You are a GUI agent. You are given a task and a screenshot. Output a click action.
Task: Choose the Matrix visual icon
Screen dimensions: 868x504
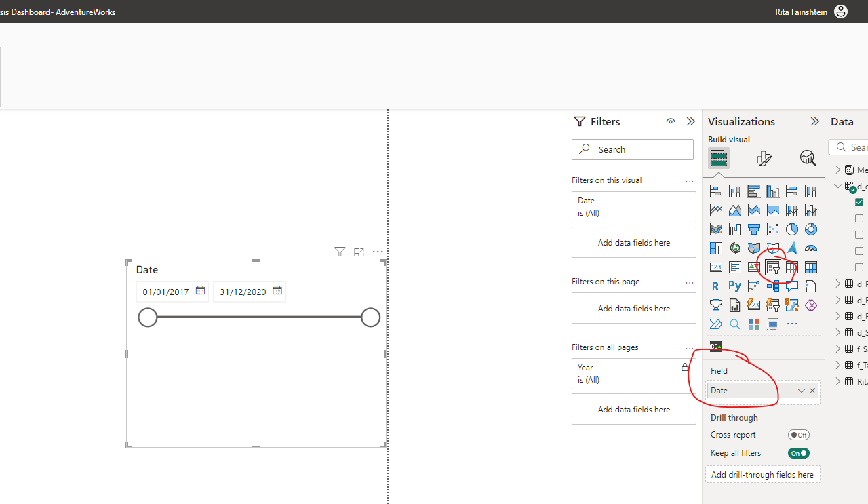810,267
